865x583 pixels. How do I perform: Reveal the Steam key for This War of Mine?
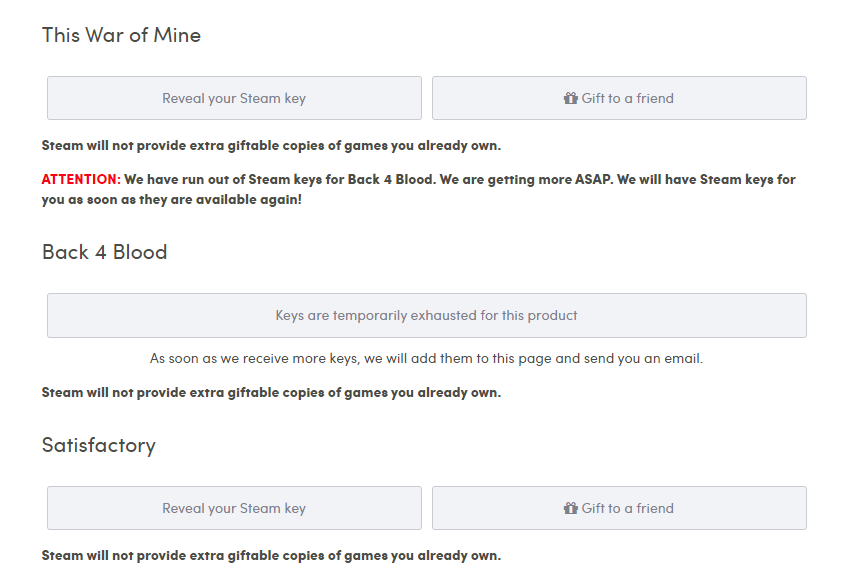[x=234, y=98]
